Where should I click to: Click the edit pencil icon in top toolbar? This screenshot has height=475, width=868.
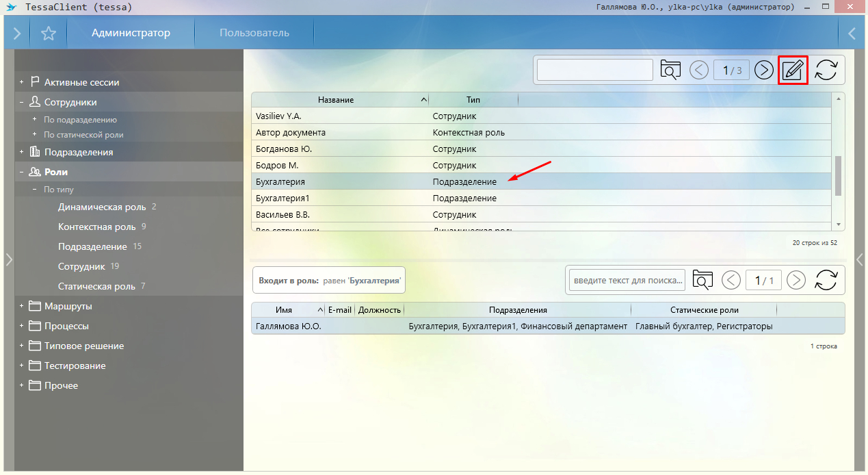(x=793, y=70)
